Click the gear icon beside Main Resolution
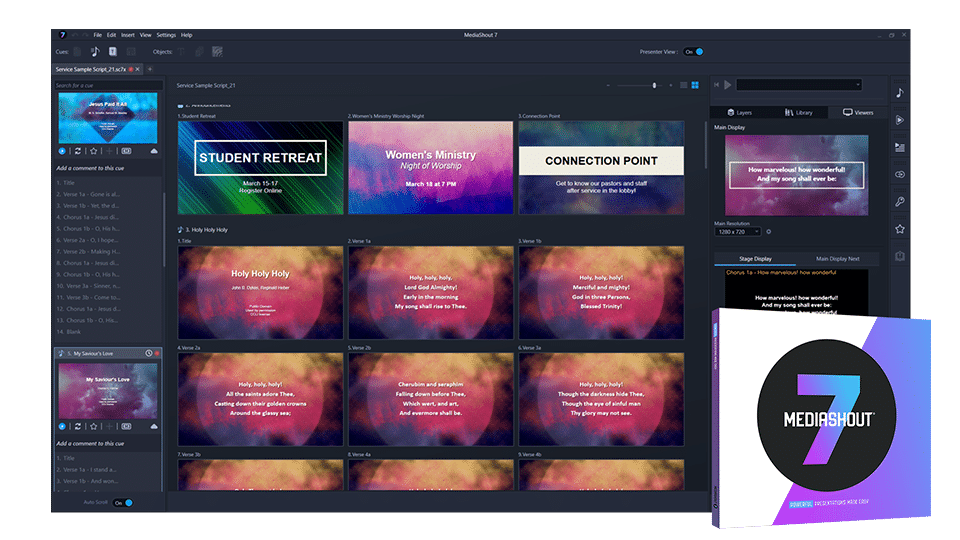This screenshot has height=540, width=960. (x=768, y=232)
